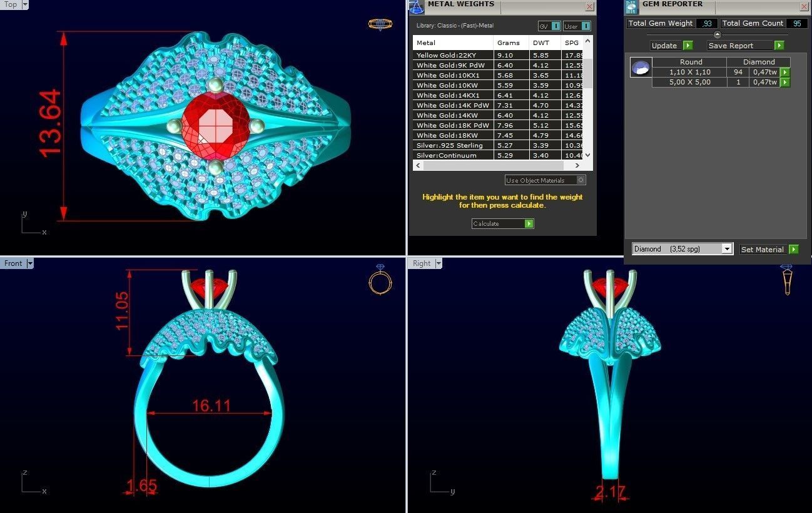Select the White Gold:9K PdW row
The width and height of the screenshot is (812, 513).
click(498, 65)
